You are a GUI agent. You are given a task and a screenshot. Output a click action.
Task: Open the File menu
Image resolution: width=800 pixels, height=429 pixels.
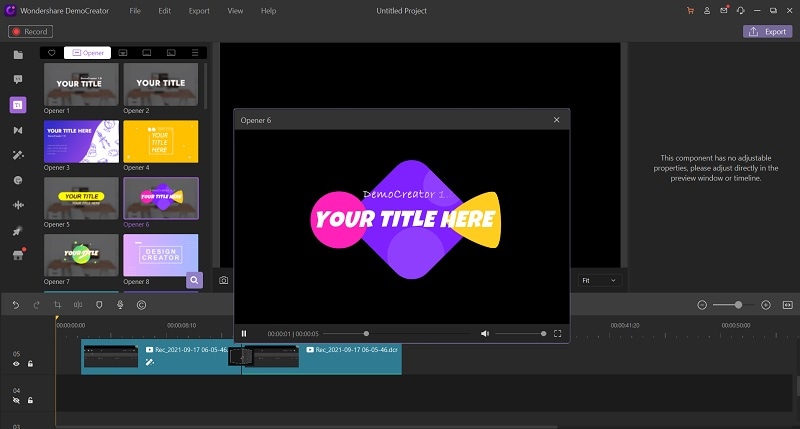pyautogui.click(x=135, y=11)
